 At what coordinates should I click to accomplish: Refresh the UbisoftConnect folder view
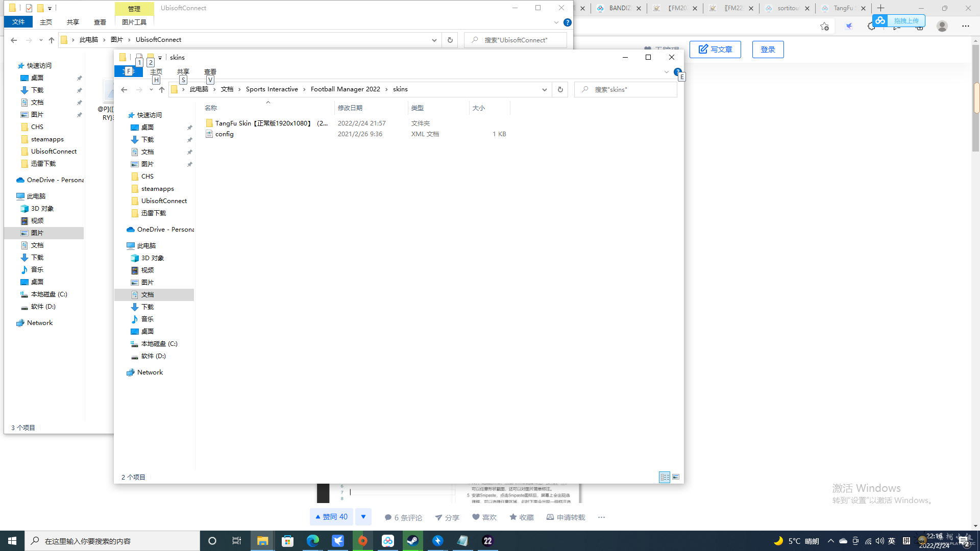click(450, 40)
